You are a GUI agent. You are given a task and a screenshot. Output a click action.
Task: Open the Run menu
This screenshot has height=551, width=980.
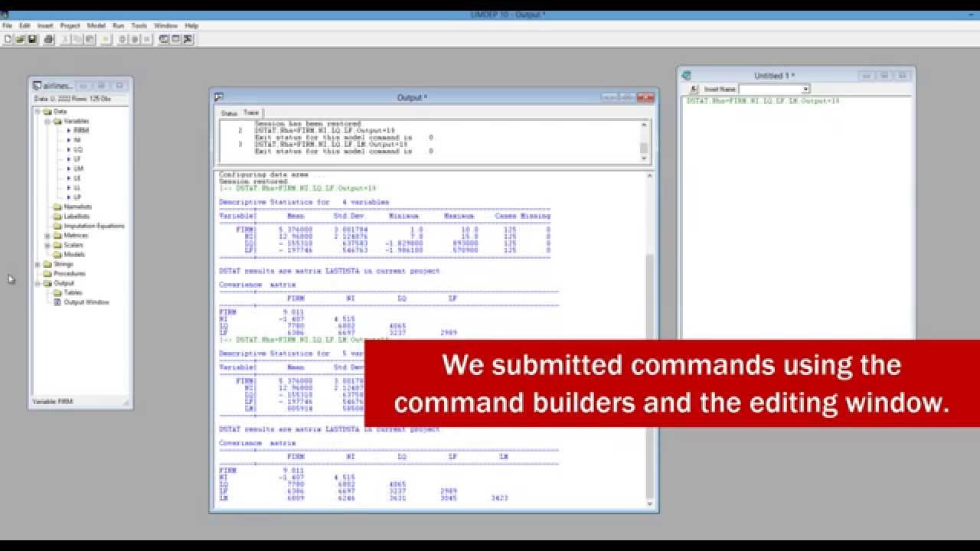coord(119,25)
